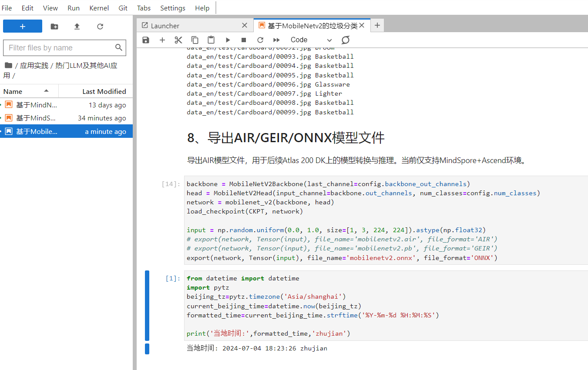Collapse the datetime cell via blue bar

point(147,305)
